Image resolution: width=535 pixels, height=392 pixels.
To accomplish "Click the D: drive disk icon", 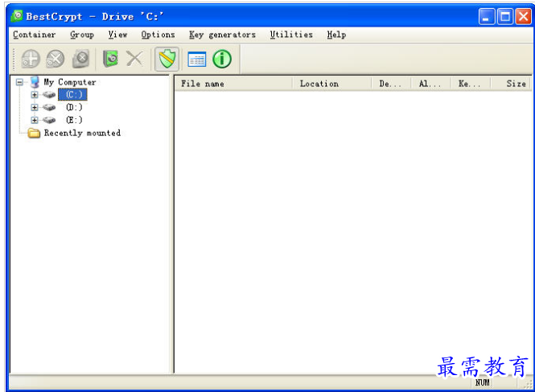I will click(x=49, y=108).
